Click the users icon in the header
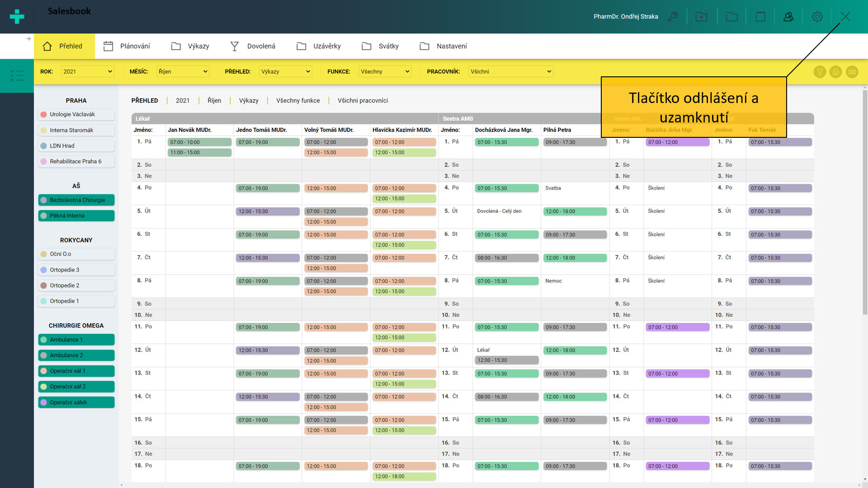Image resolution: width=868 pixels, height=488 pixels. coord(788,17)
